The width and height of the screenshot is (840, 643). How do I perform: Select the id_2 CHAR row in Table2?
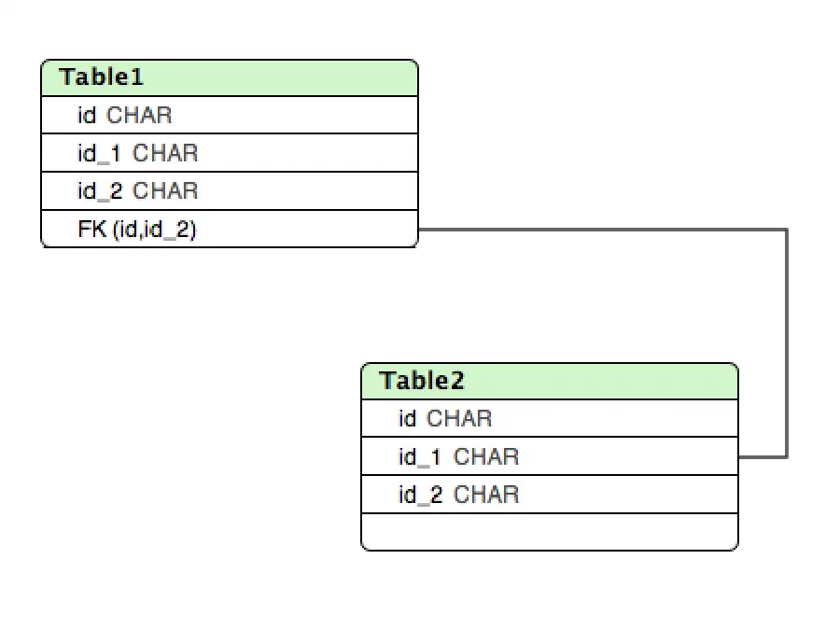550,495
